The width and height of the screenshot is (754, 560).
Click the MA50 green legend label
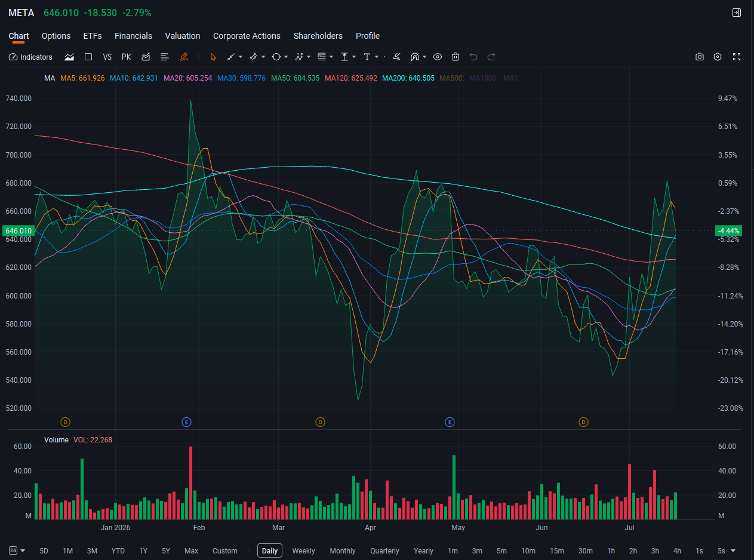pyautogui.click(x=295, y=78)
